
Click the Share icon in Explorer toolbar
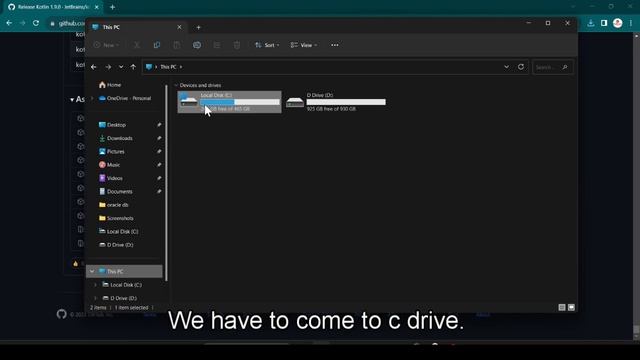pyautogui.click(x=217, y=45)
